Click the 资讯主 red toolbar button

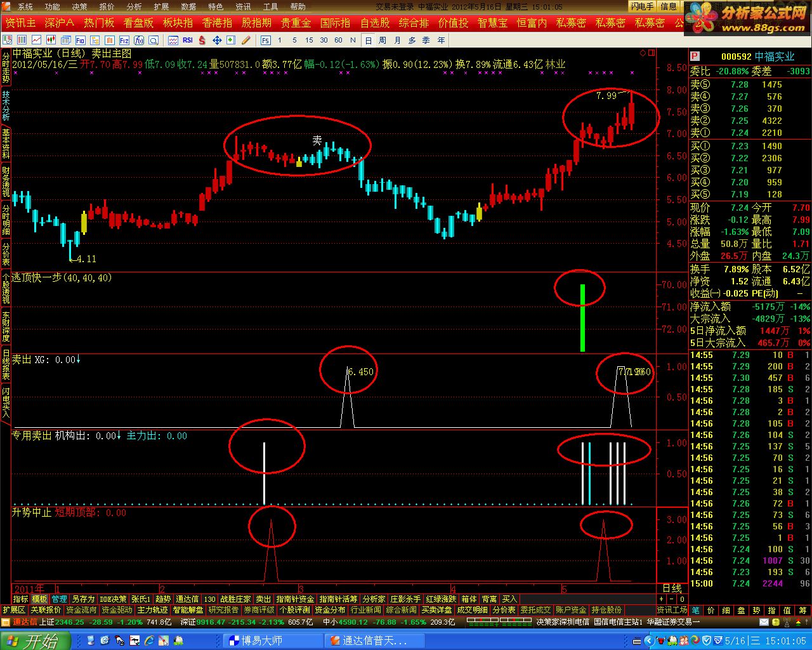click(20, 23)
